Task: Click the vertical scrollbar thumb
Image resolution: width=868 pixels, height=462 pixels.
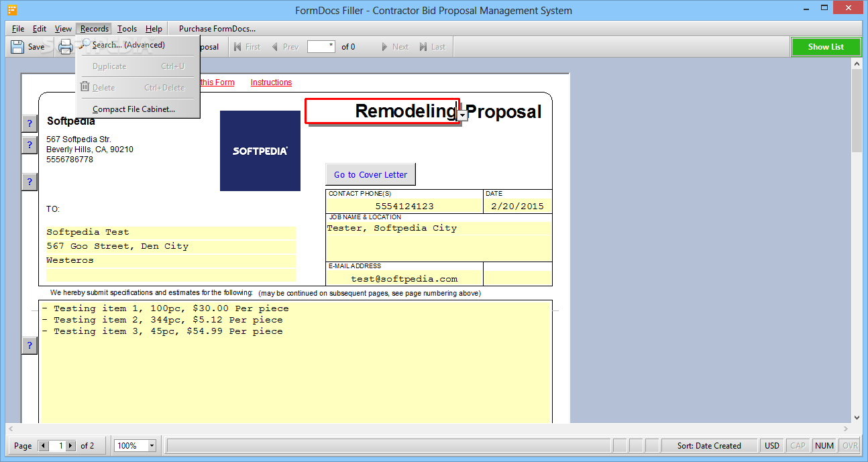Action: coord(857,111)
